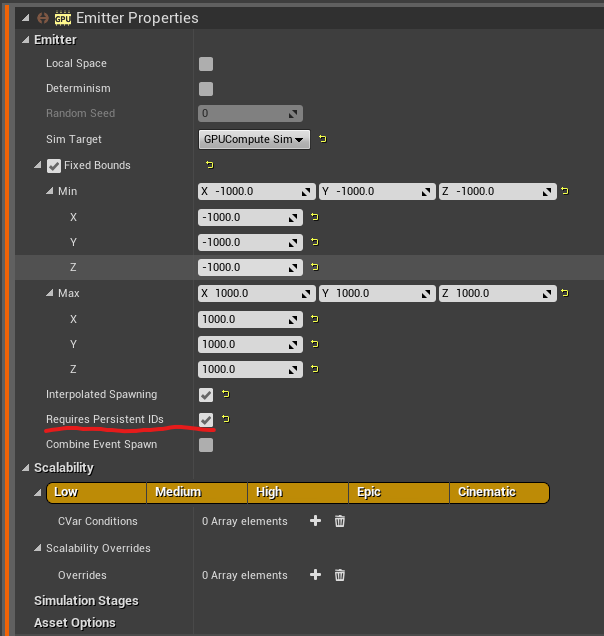
Task: Collapse the Scalability section
Action: point(26,468)
